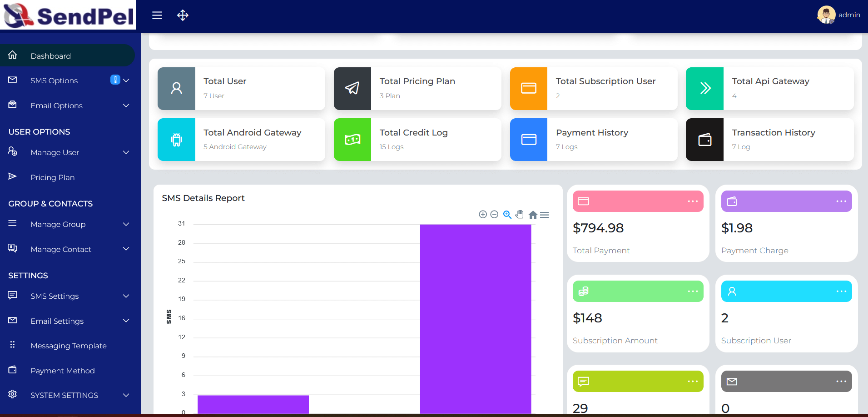The image size is (868, 417).
Task: Open the admin profile menu
Action: 838,15
